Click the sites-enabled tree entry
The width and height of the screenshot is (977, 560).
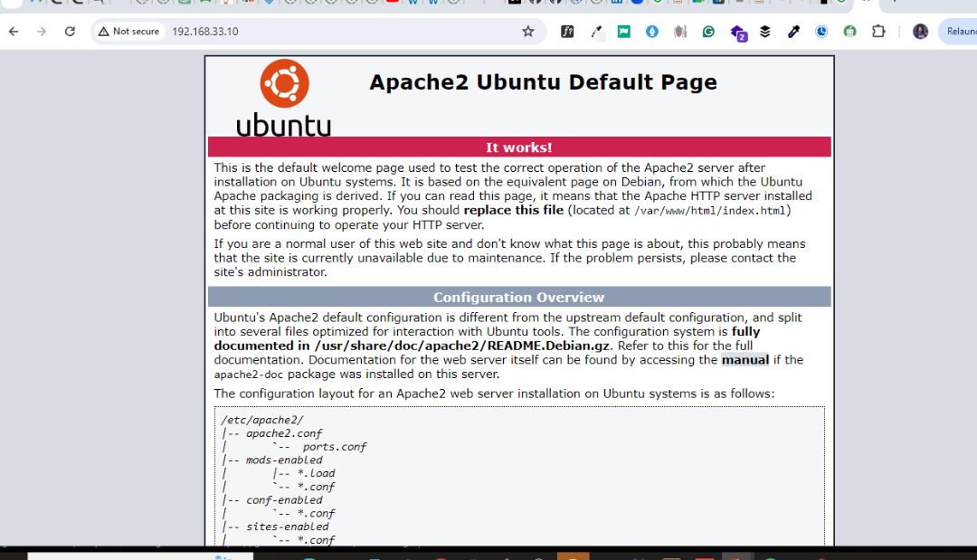(288, 527)
